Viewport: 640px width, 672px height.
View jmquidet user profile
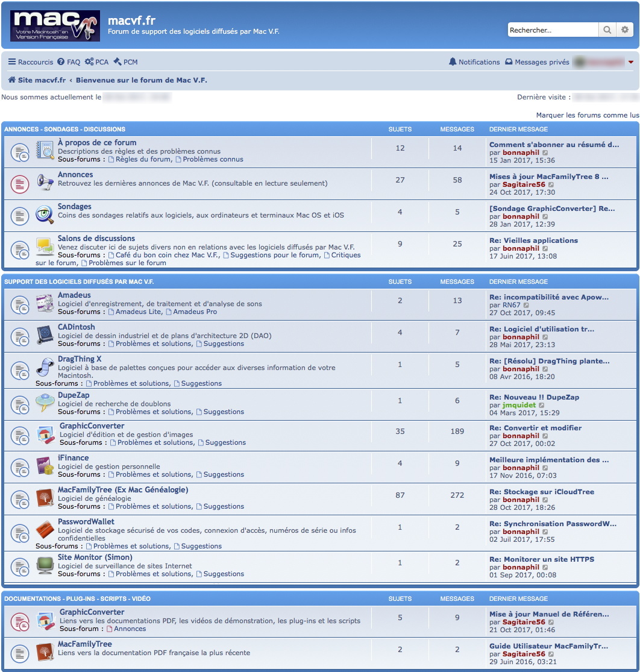[x=519, y=404]
